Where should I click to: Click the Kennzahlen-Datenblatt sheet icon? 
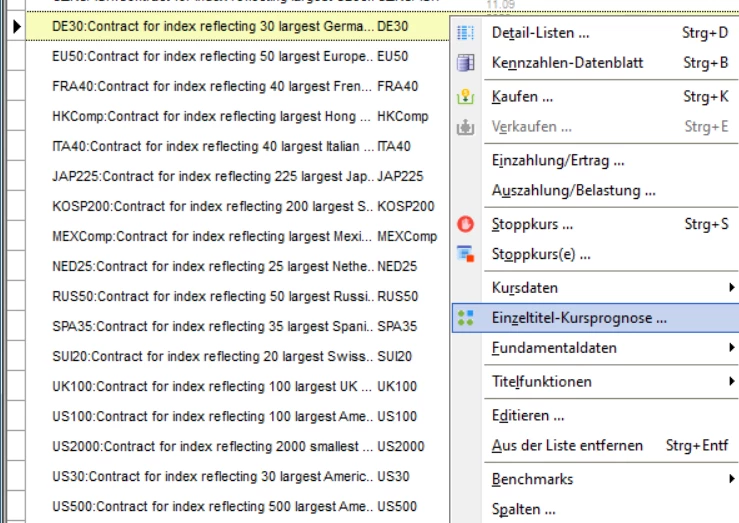(465, 63)
